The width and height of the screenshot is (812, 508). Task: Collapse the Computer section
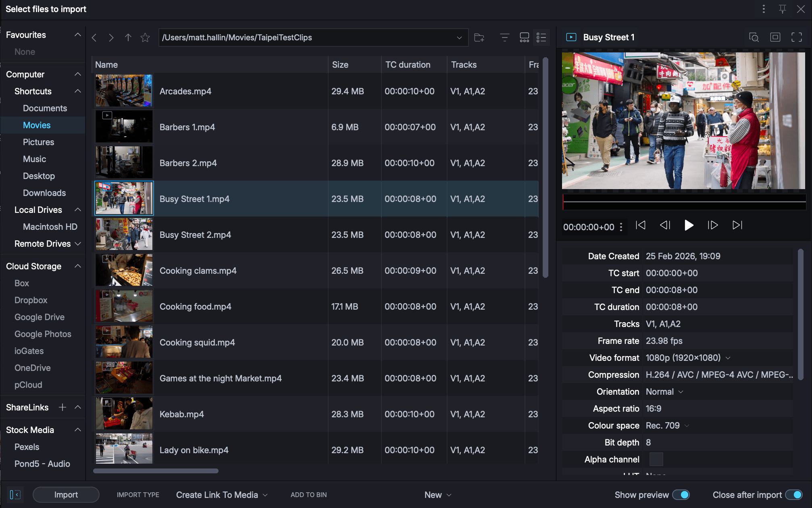tap(78, 74)
